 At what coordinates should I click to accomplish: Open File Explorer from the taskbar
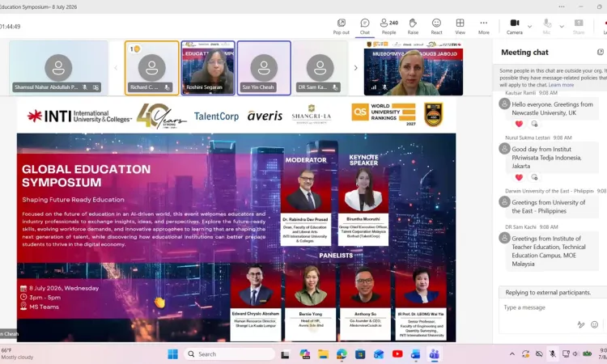pos(323,354)
